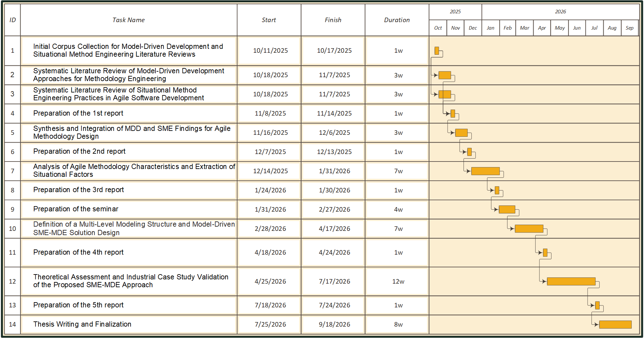Select the 7w duration cell of task 7

pyautogui.click(x=398, y=171)
